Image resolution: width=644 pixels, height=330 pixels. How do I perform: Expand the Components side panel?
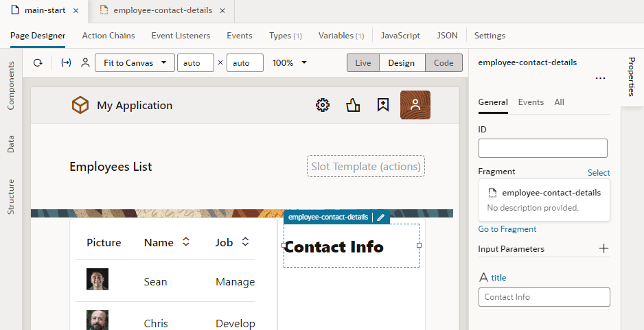pos(11,85)
